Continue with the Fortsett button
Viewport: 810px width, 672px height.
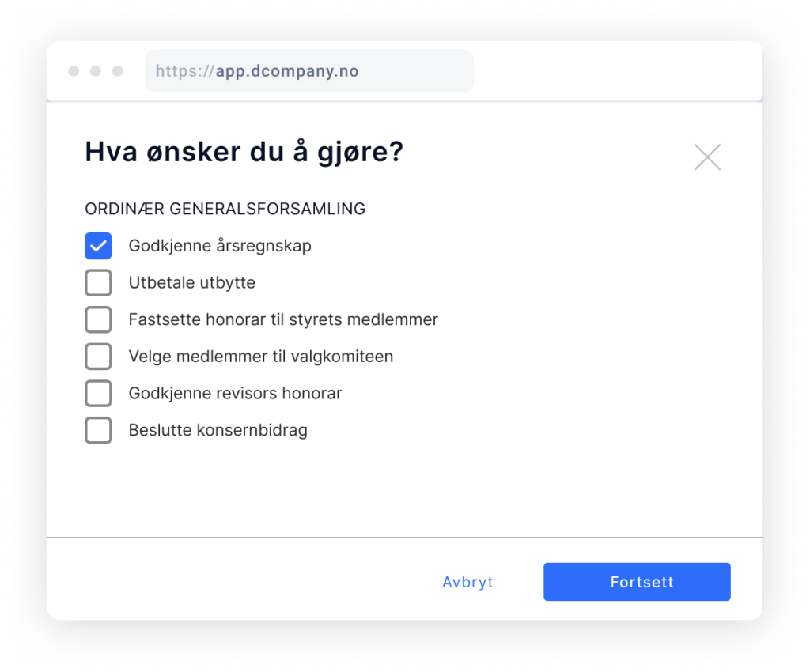[637, 582]
